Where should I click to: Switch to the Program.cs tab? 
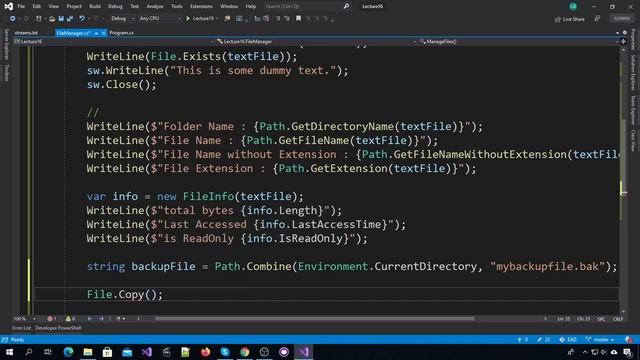pos(121,33)
